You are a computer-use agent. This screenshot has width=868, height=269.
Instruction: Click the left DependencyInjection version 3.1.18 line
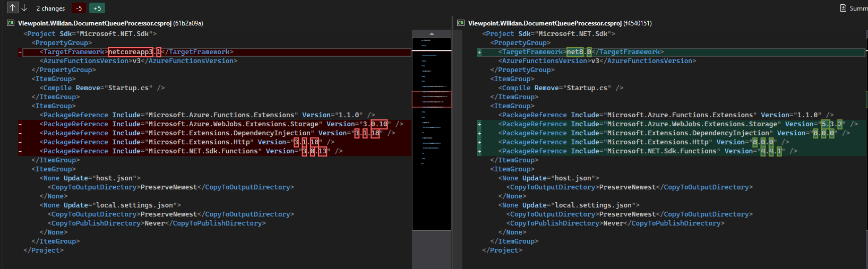click(x=217, y=133)
